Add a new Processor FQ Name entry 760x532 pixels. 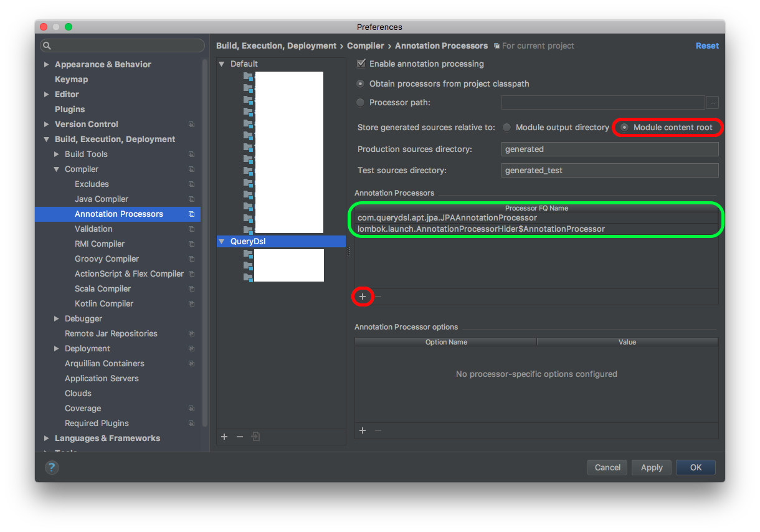[363, 297]
